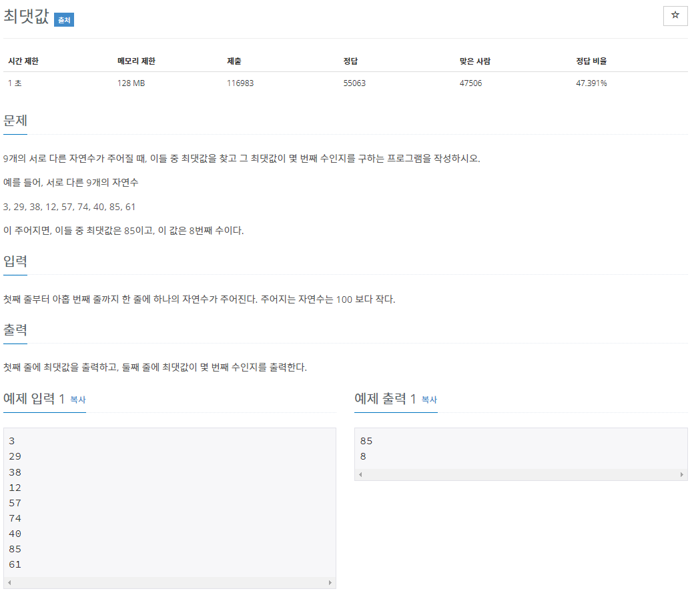Click the 정답 column header
Viewport: 700px width, 595px height.
pyautogui.click(x=350, y=61)
